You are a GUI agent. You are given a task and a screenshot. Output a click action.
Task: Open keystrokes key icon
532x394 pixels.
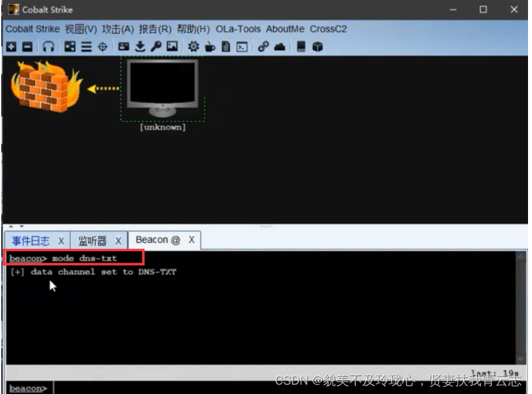coord(156,46)
